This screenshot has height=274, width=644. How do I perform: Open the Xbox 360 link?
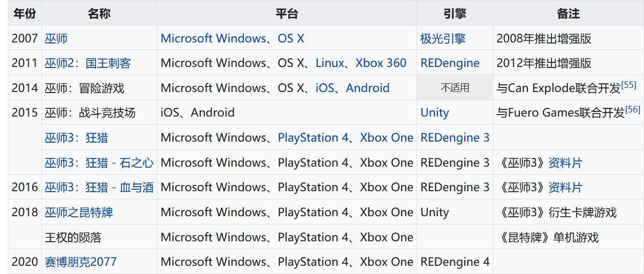click(381, 63)
